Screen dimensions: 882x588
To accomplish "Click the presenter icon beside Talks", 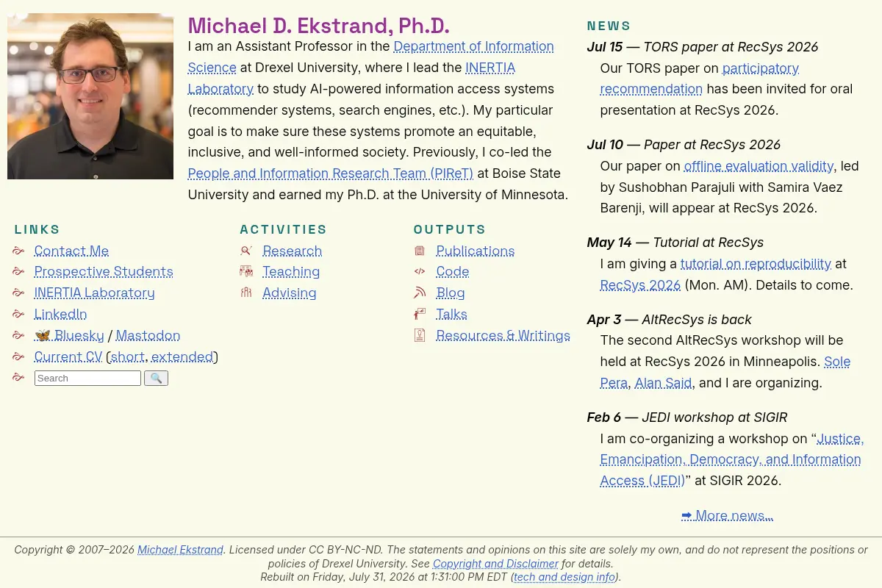I will (x=420, y=314).
